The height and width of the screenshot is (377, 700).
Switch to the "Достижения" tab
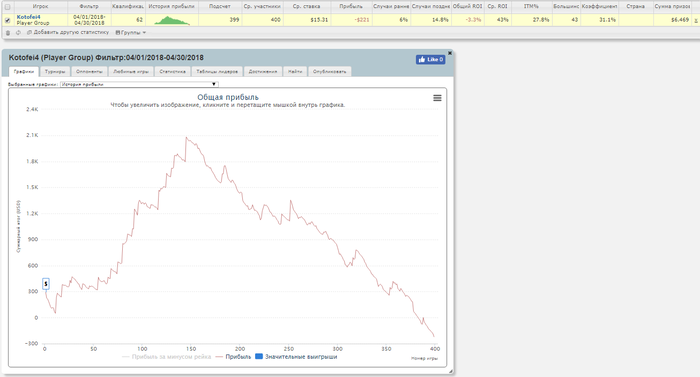point(262,71)
